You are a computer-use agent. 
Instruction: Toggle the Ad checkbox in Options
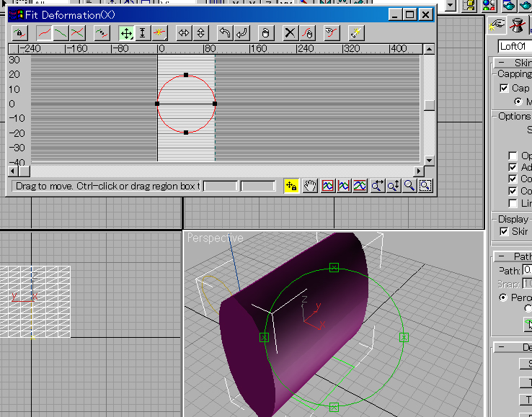(513, 167)
